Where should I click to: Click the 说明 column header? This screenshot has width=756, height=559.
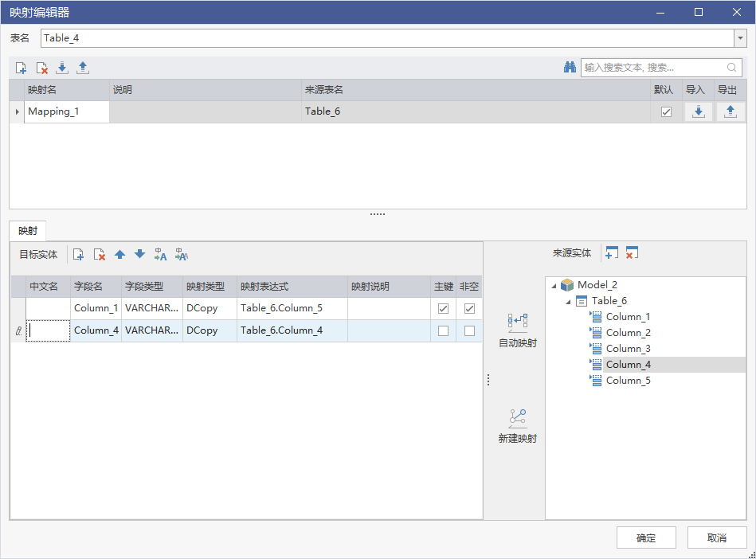click(206, 90)
